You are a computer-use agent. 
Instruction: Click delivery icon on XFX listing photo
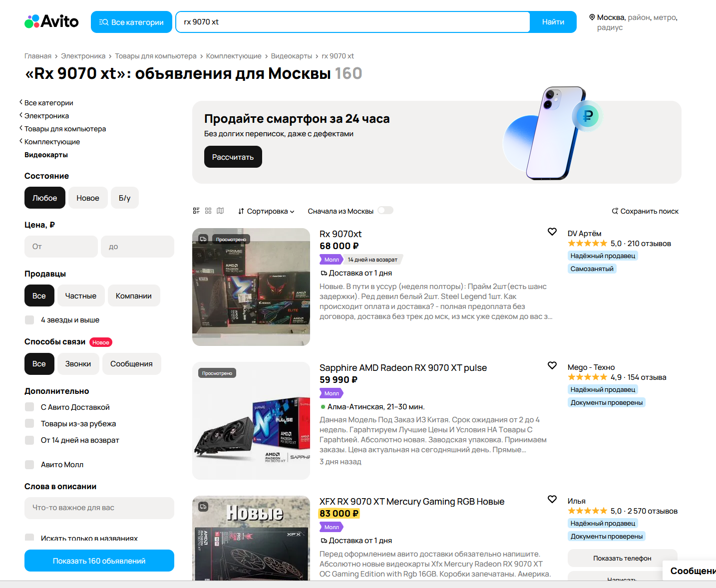(x=203, y=507)
